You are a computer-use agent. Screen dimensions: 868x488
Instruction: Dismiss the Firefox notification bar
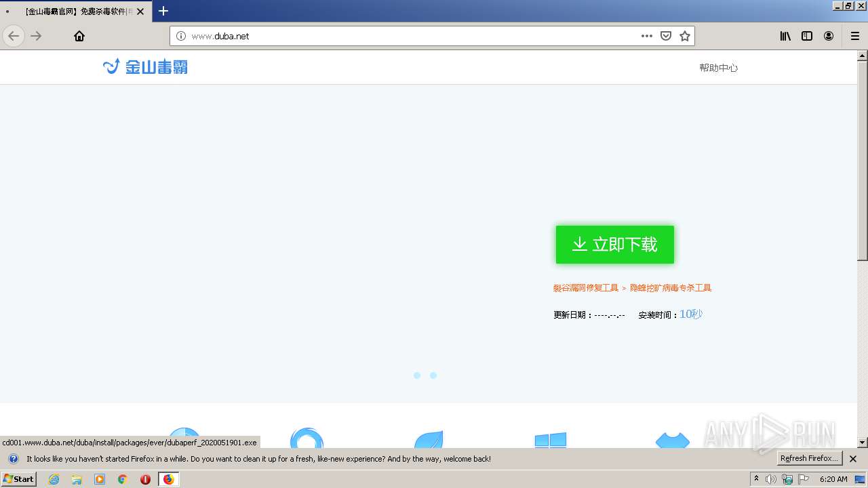point(853,459)
